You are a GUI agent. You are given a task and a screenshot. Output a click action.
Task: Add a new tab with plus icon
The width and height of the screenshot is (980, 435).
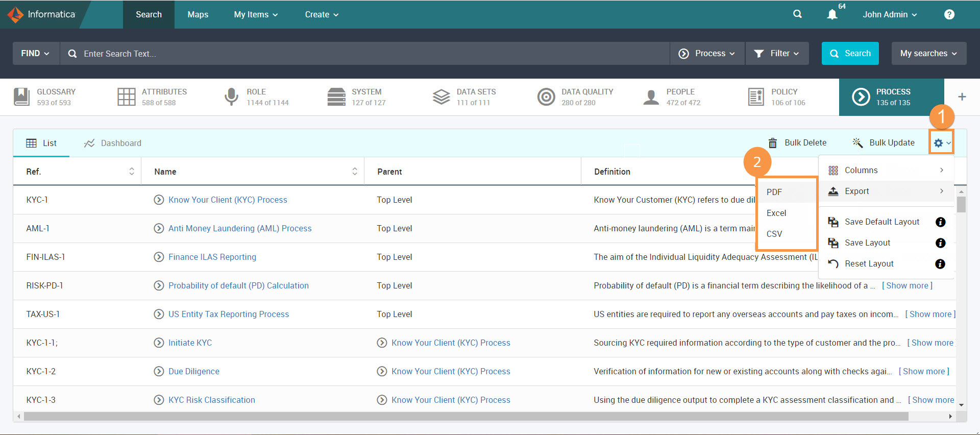coord(962,96)
